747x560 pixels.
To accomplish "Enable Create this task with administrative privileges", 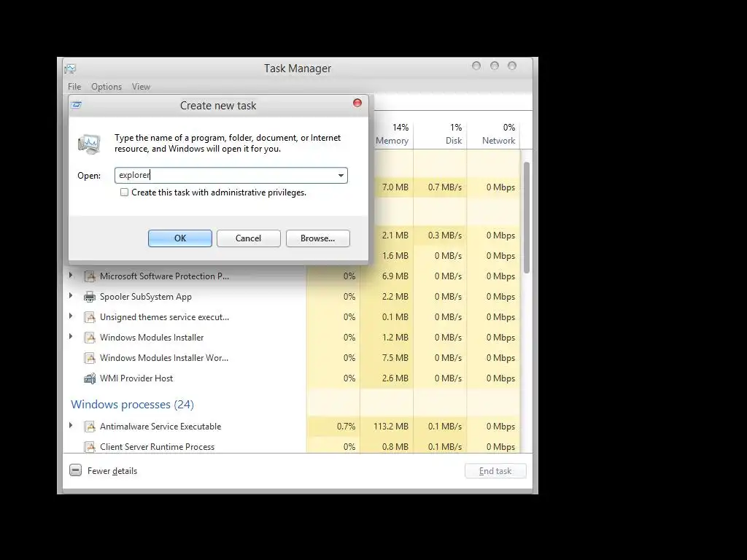I will (124, 192).
